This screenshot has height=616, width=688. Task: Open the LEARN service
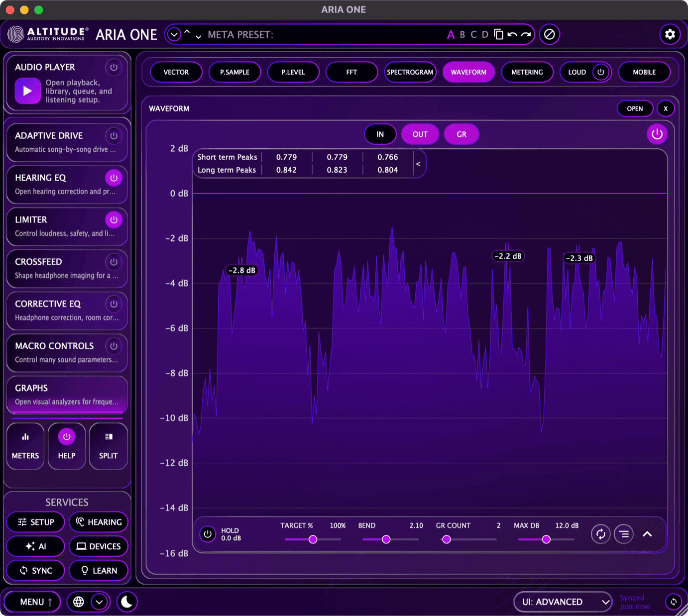[x=99, y=571]
